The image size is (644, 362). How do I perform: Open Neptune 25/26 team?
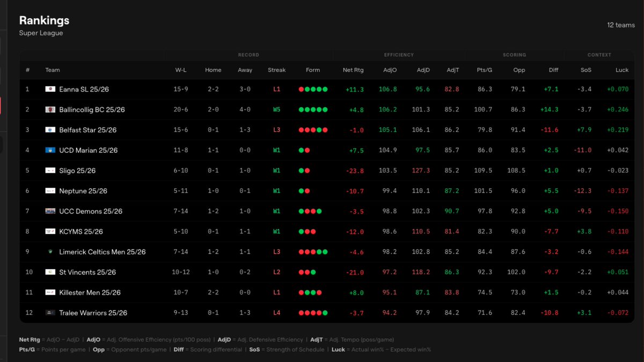[83, 191]
